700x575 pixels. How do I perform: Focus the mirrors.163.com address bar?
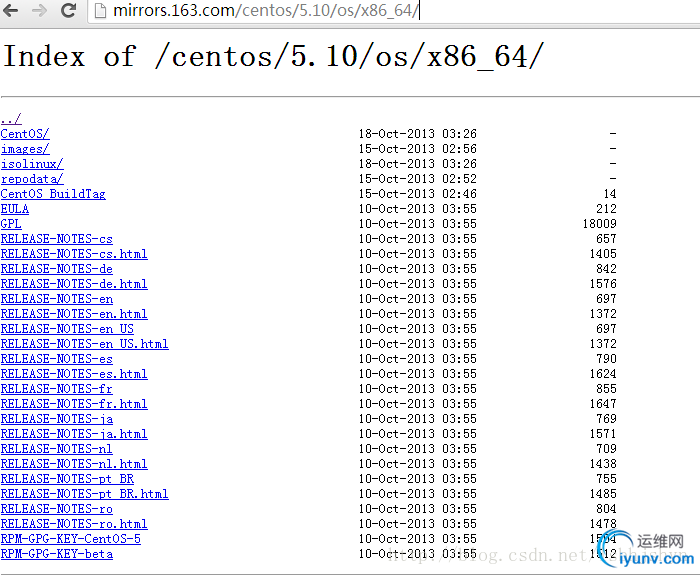tap(393, 11)
